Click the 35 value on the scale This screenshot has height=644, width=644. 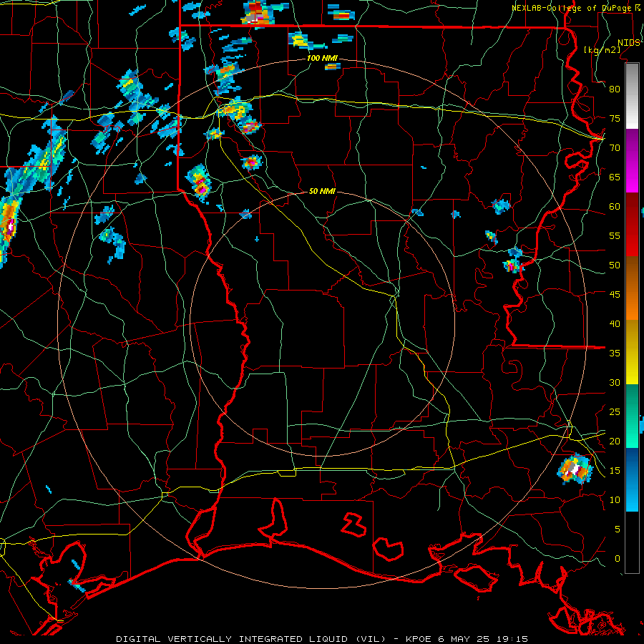pyautogui.click(x=615, y=353)
